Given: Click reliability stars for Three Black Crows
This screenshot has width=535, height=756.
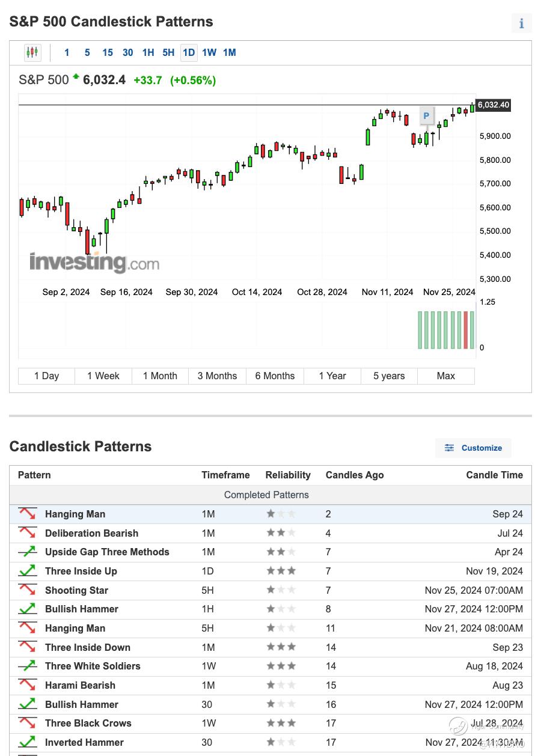Looking at the screenshot, I should (281, 723).
